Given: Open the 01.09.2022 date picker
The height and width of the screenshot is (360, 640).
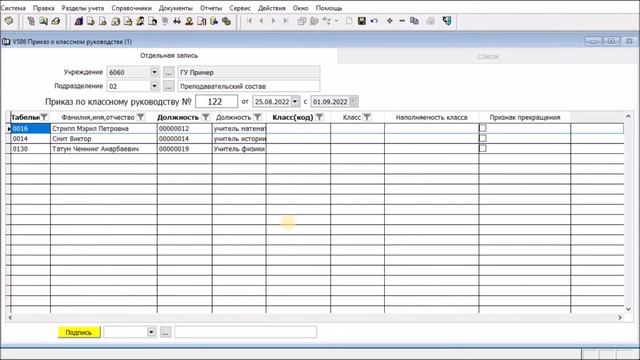Looking at the screenshot, I should [353, 102].
